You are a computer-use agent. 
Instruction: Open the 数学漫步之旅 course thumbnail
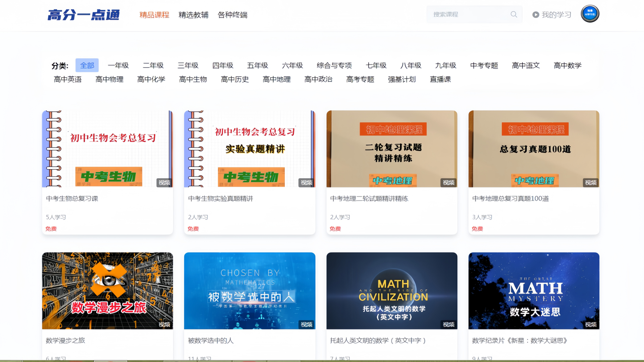pos(107,291)
